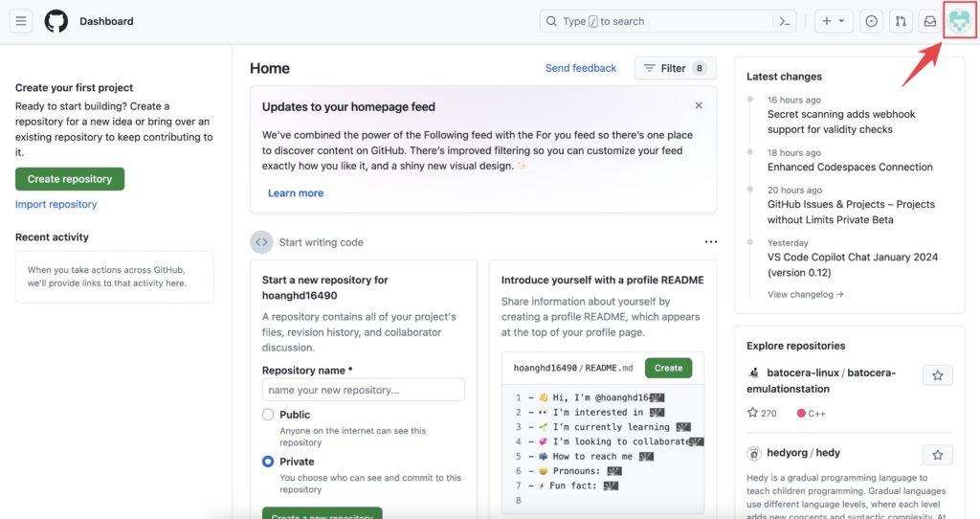Click README line 'Pronouns:'
Image resolution: width=980 pixels, height=519 pixels.
pos(575,471)
